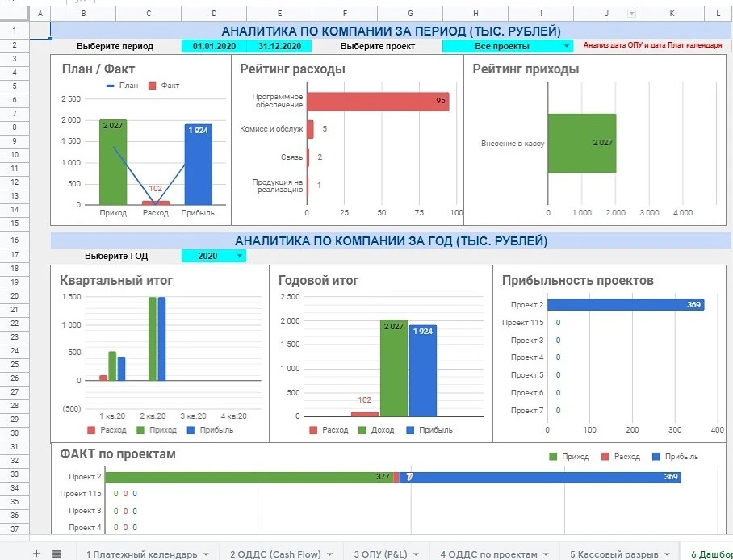
Task: Select the end date cell 31.12.2020
Action: 279,47
